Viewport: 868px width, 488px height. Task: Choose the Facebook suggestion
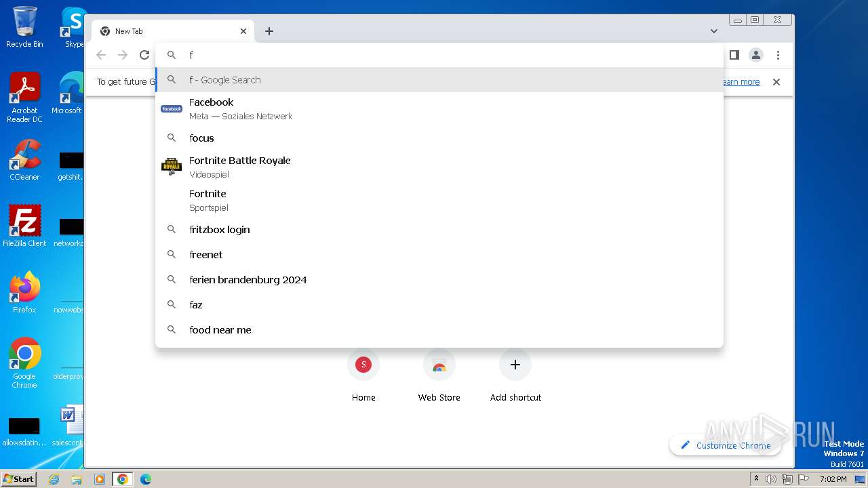coord(439,108)
